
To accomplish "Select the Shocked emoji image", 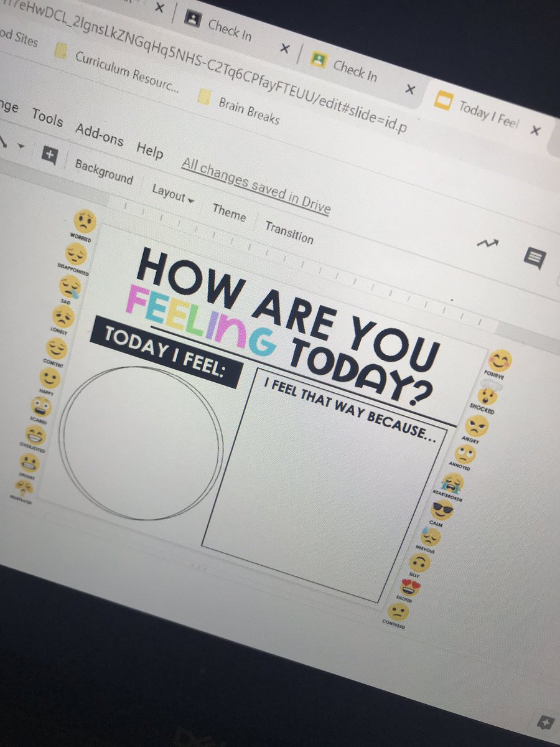I will [x=488, y=393].
